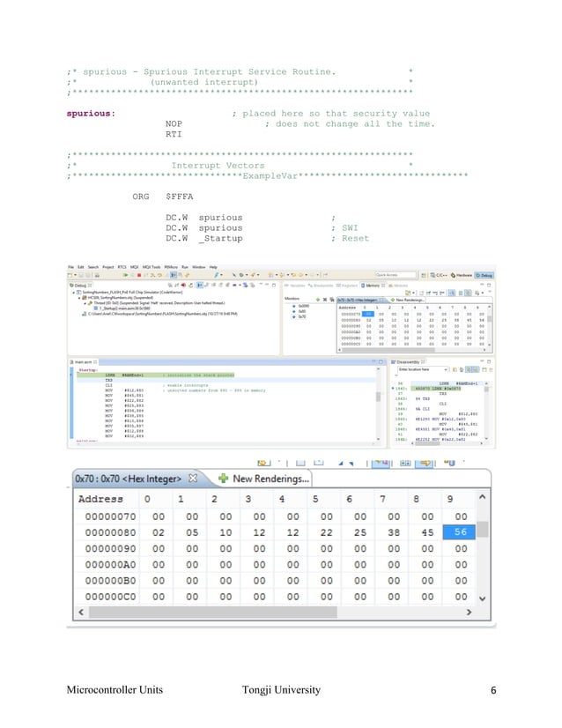562x728 pixels.
Task: Add a memory monitor with the green plus
Action: (318, 300)
